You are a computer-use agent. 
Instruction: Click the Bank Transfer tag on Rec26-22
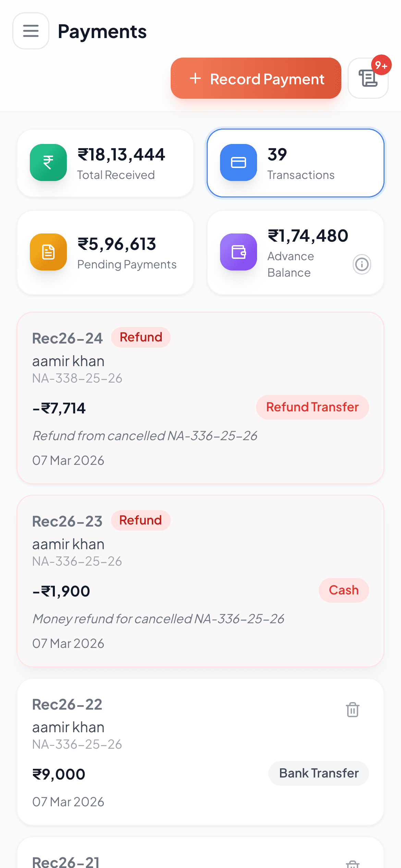[318, 773]
